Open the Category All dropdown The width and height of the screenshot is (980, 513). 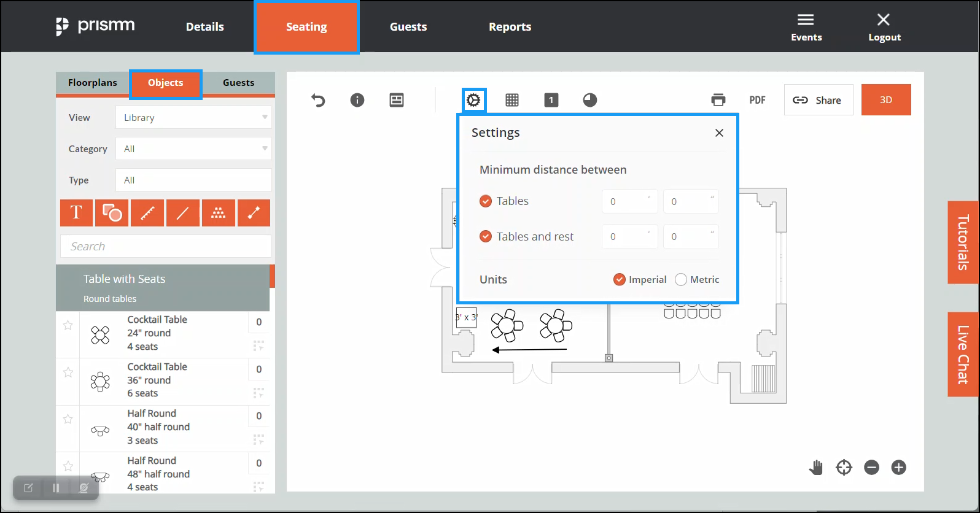pos(193,149)
